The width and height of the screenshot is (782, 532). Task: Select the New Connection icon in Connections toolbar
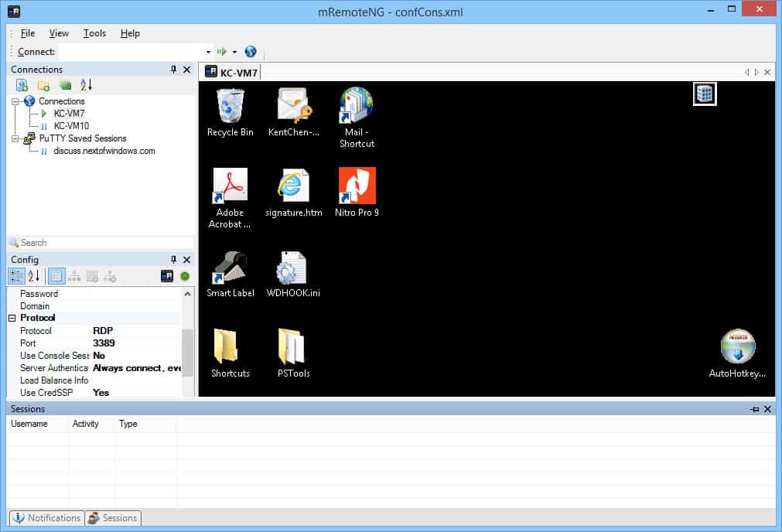[x=21, y=84]
